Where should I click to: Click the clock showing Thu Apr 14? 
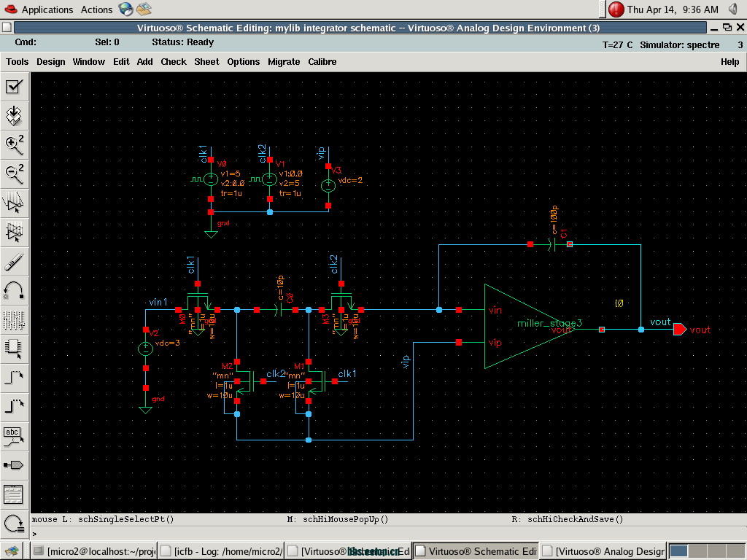click(672, 9)
